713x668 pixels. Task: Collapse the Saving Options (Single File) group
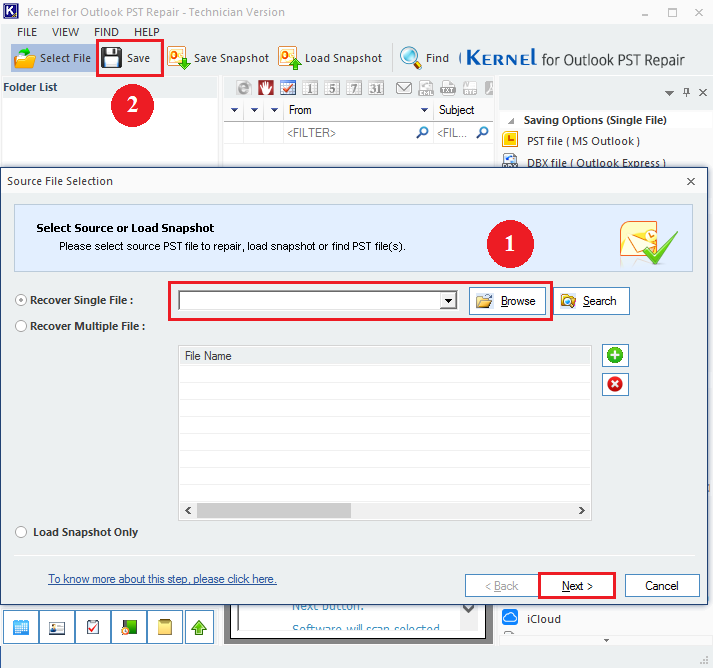tap(512, 121)
